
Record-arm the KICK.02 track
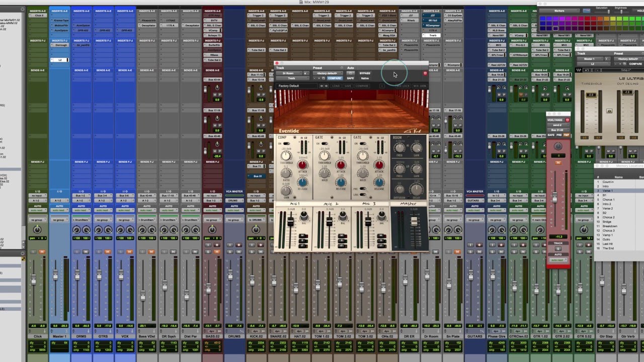coord(261,245)
